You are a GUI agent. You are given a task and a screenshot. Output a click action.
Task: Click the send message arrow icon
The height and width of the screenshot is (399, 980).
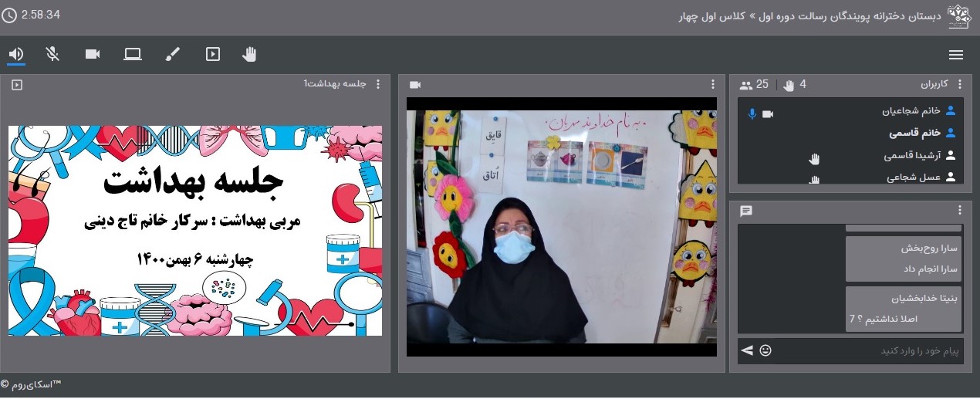[x=746, y=351]
